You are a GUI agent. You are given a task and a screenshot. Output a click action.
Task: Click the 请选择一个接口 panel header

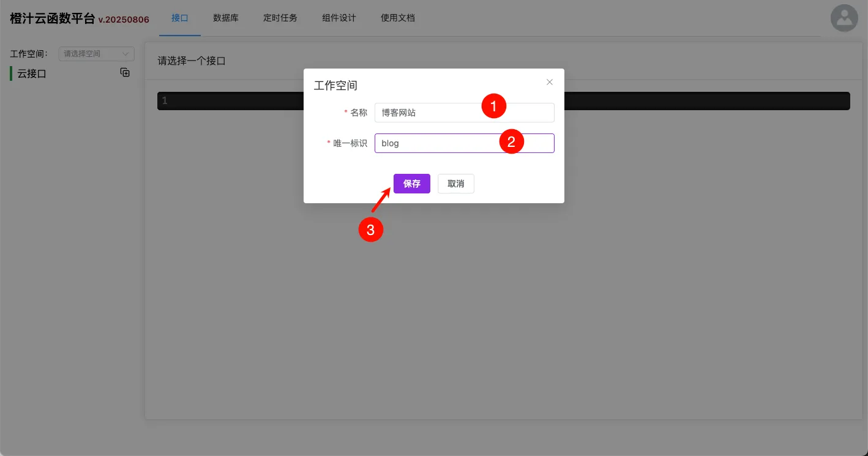(x=192, y=61)
